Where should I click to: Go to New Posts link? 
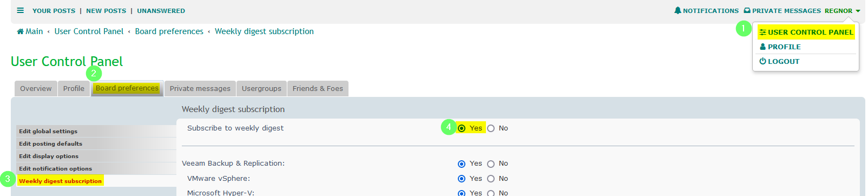click(x=106, y=11)
